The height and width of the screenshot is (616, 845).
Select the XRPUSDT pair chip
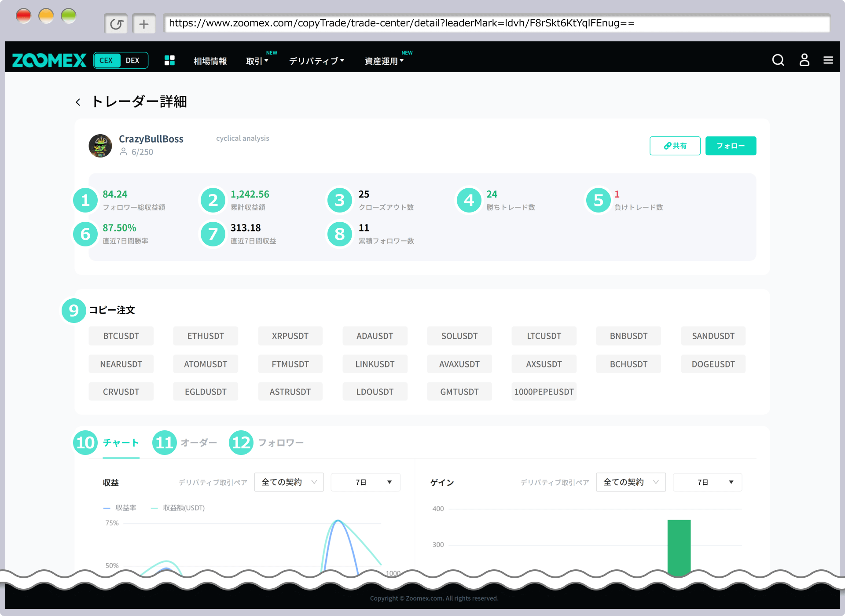tap(290, 336)
